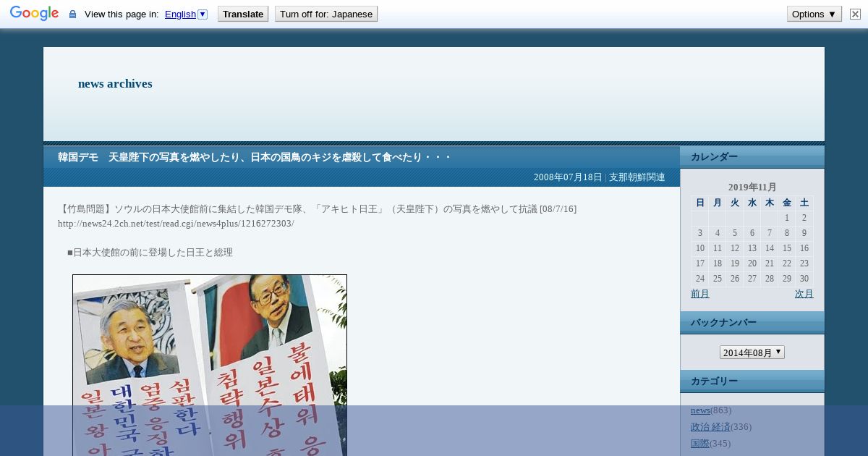The width and height of the screenshot is (868, 456).
Task: Click the 2008年07月18日 post date
Action: click(568, 177)
